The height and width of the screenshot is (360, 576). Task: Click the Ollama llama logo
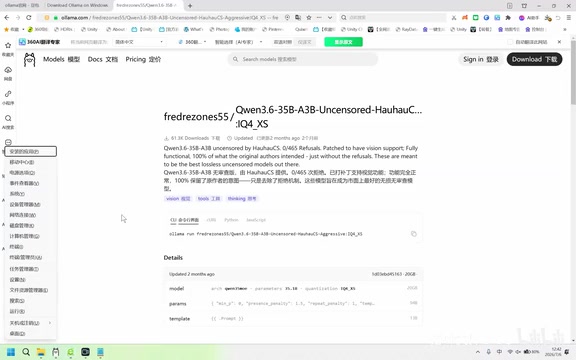[x=29, y=60]
